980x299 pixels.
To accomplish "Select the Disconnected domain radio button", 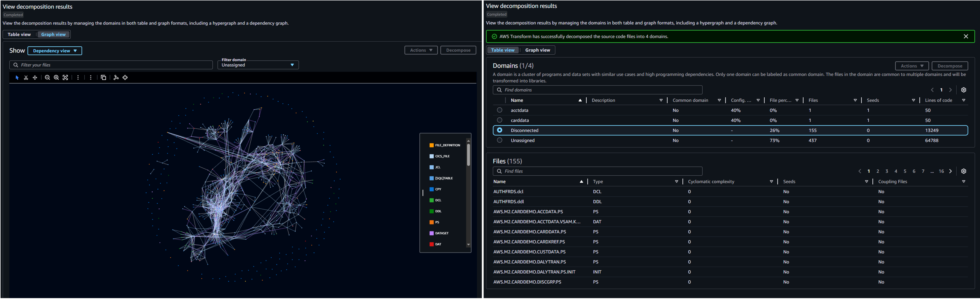I will coord(499,130).
